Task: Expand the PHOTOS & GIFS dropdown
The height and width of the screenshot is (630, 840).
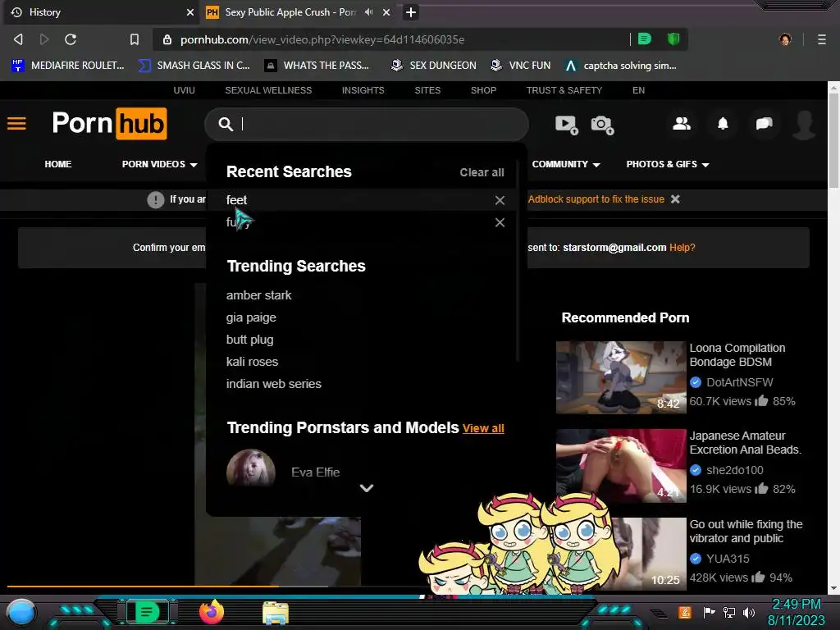Action: coord(668,164)
